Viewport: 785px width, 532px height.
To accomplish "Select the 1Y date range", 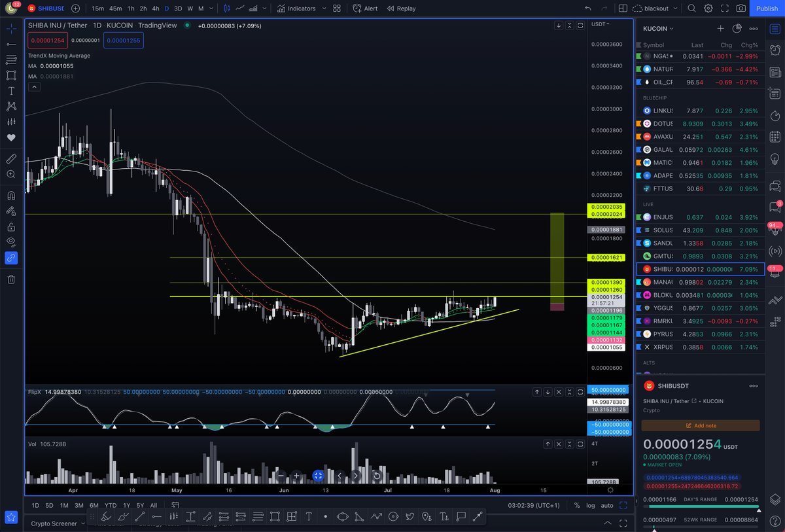I will [126, 505].
